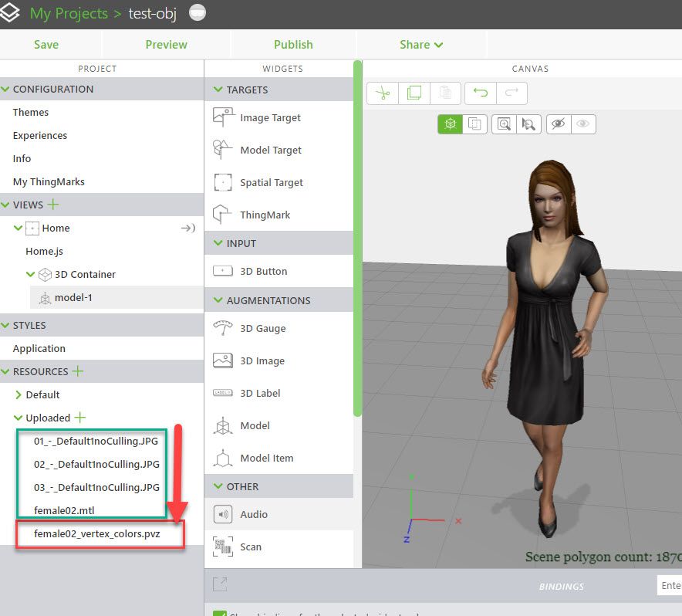Click the green widgets panel scrollbar
Image resolution: width=682 pixels, height=616 pixels.
click(357, 239)
